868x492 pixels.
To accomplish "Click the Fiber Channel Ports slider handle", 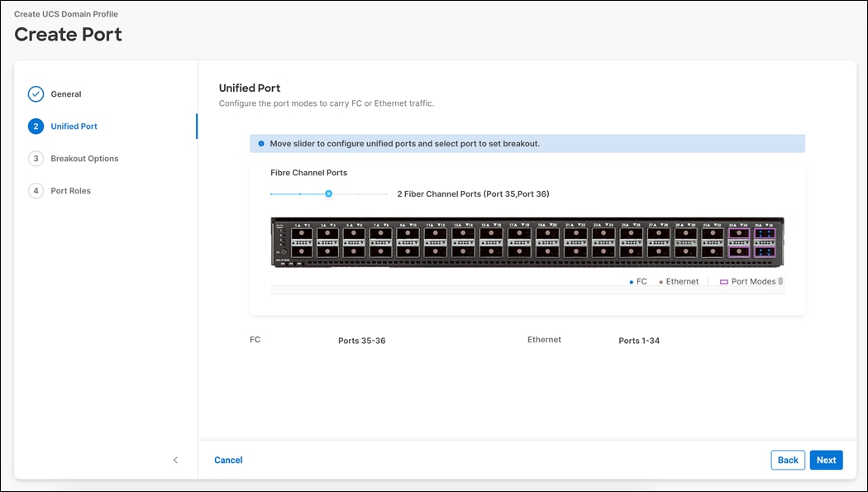I will pos(328,193).
